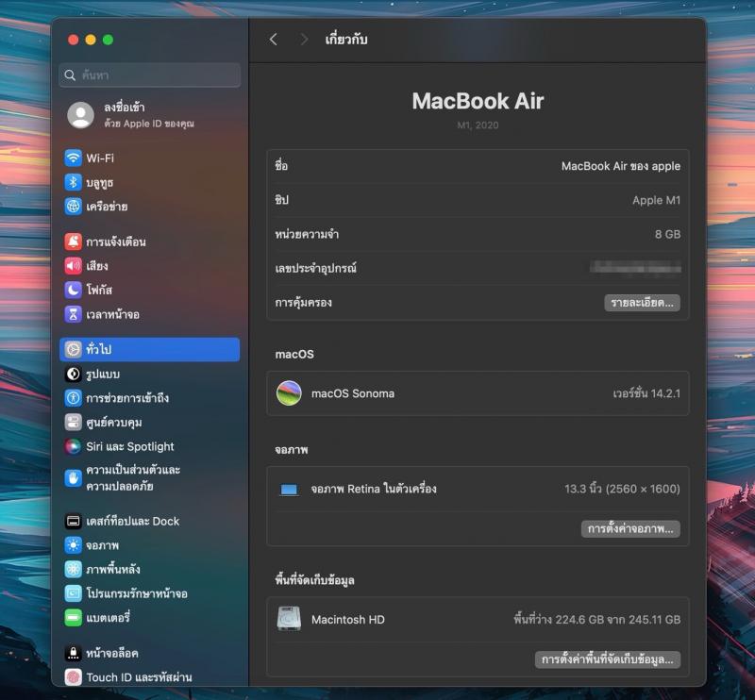Screen dimensions: 755x700
Task: Open the Bluetooth (บลูทูธ) icon
Action: pos(74,182)
